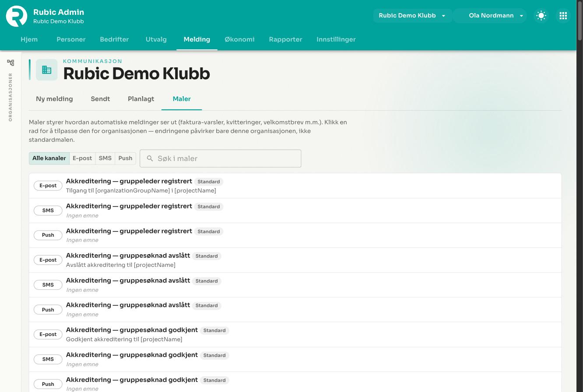Go to the Personer menu
This screenshot has height=392, width=583.
tap(71, 39)
